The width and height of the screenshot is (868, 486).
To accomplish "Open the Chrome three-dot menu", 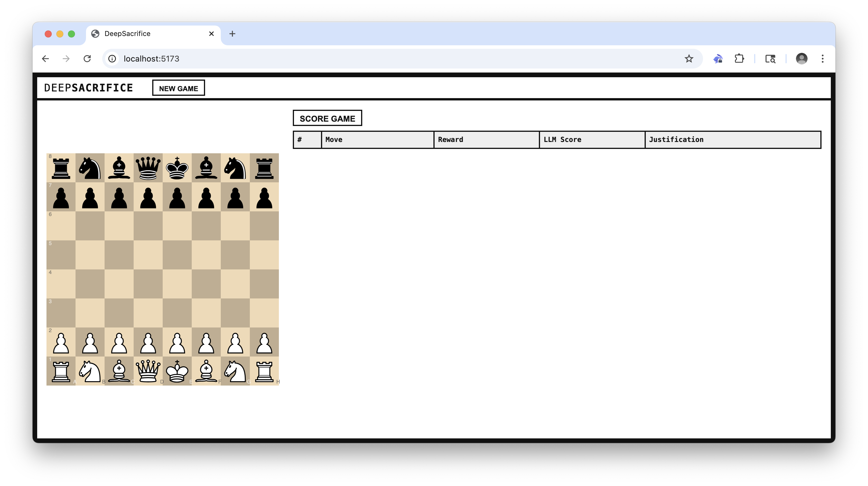I will [822, 59].
